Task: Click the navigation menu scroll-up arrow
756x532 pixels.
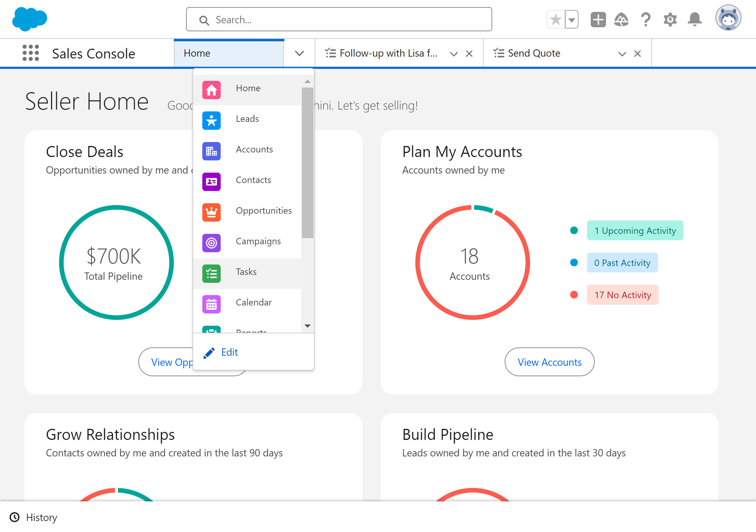Action: pyautogui.click(x=307, y=81)
